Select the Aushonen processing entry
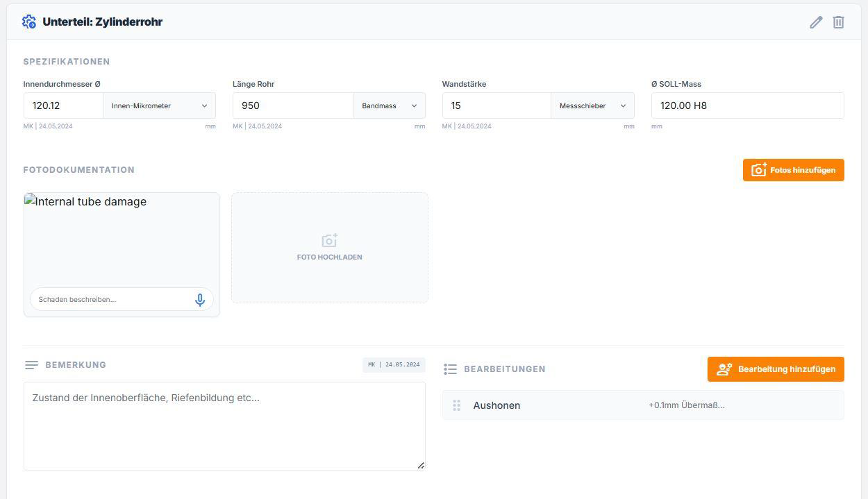The image size is (868, 499). click(x=643, y=405)
